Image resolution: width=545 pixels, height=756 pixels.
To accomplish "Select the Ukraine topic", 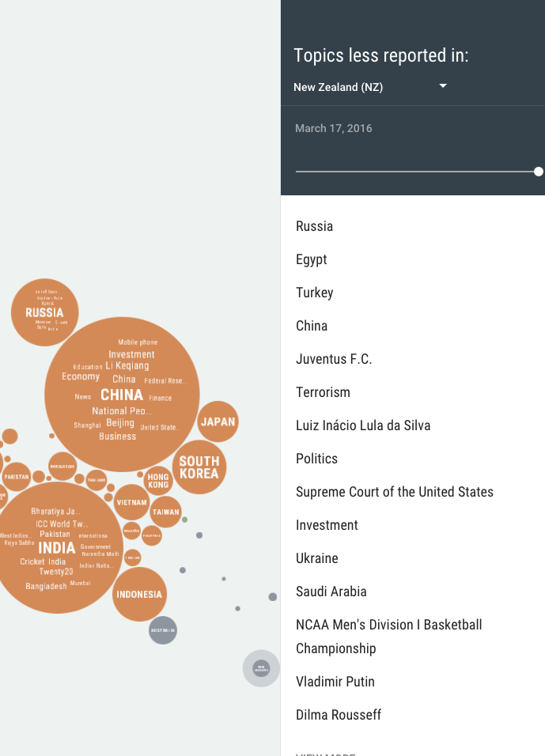I will (x=317, y=559).
